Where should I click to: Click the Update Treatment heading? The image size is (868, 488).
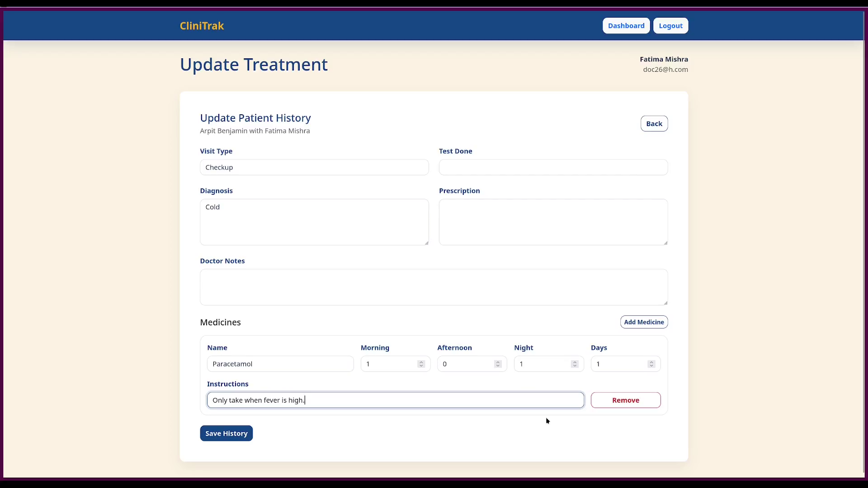tap(254, 65)
